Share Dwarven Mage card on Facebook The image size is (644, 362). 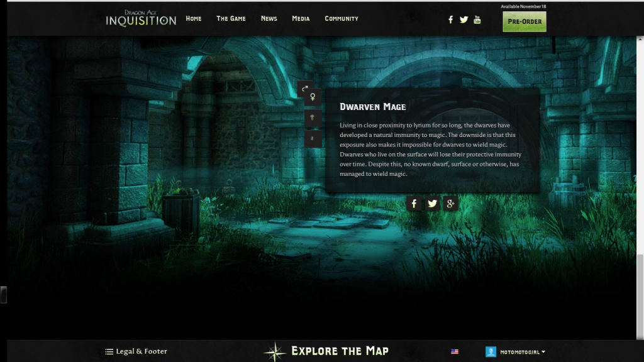pyautogui.click(x=414, y=204)
